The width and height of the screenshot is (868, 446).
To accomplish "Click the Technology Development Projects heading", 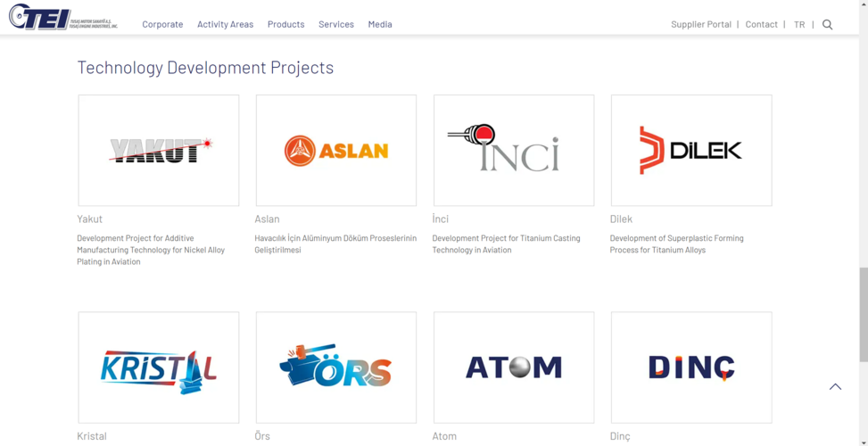I will point(205,68).
